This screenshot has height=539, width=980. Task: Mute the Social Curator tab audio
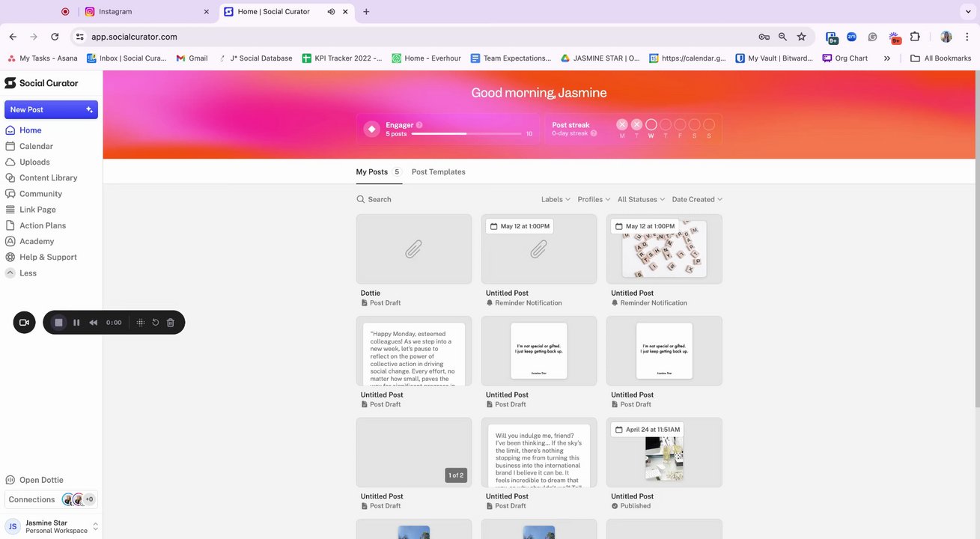(332, 12)
